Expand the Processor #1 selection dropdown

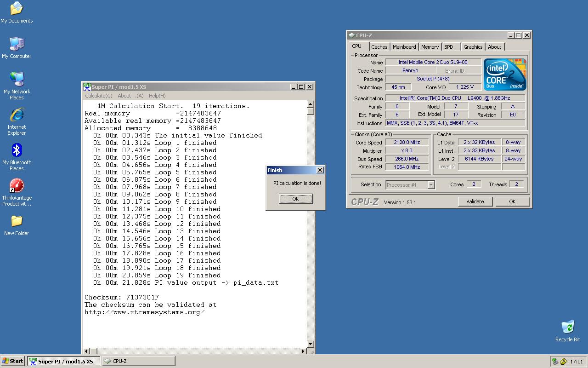pyautogui.click(x=431, y=185)
